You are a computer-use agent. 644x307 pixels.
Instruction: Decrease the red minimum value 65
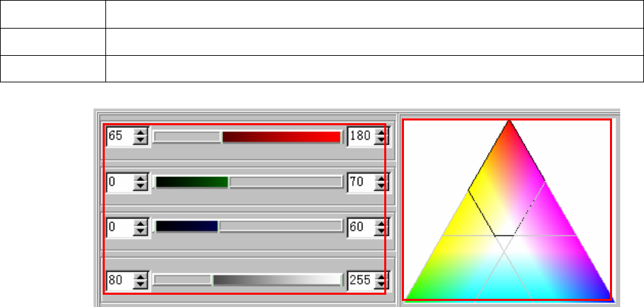(141, 140)
